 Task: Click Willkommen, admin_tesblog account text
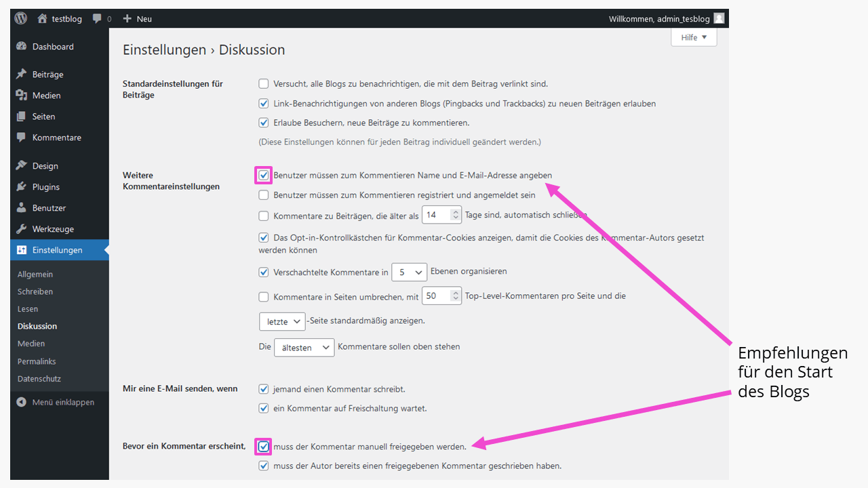click(658, 19)
